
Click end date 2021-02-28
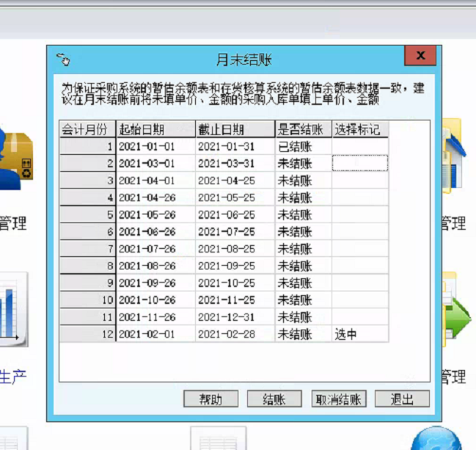coord(235,334)
